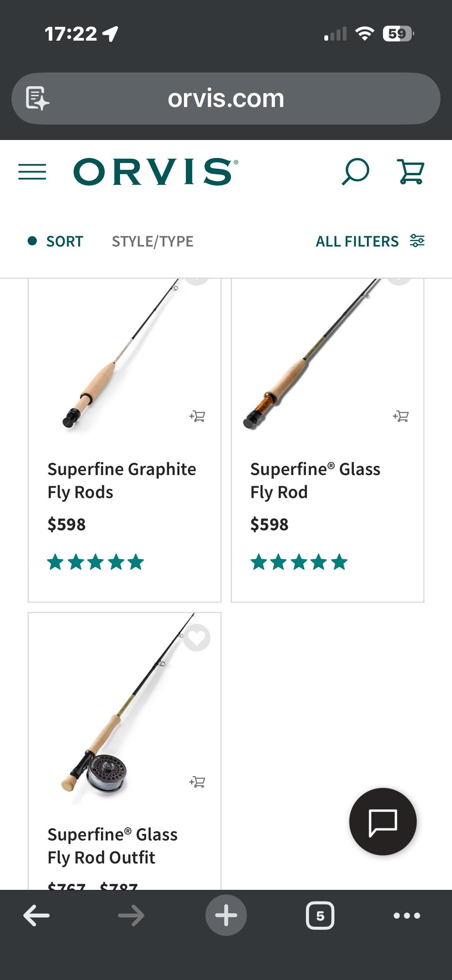The image size is (452, 980).
Task: Open the browser tabs switcher
Action: [x=320, y=916]
